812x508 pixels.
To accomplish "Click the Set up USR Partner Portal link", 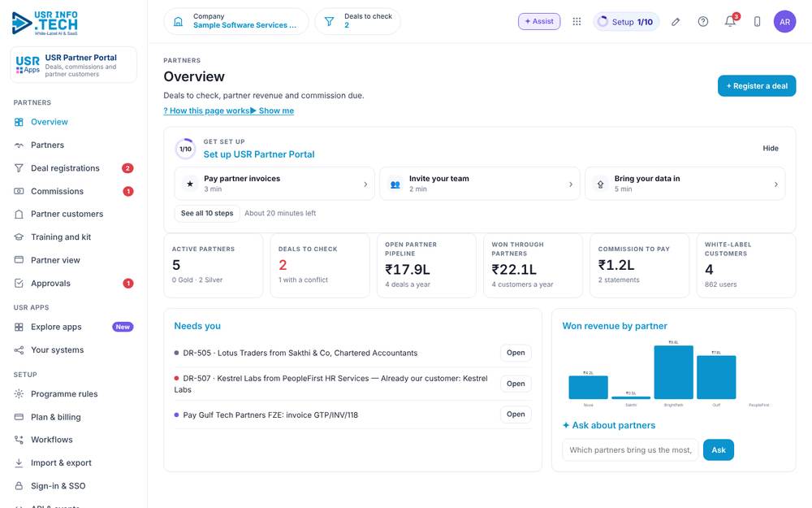I will coord(259,154).
